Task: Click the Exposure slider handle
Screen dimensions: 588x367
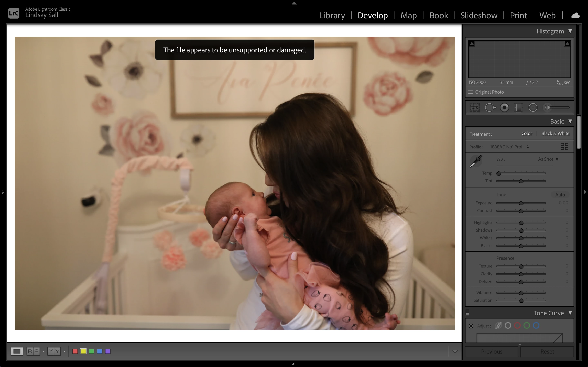Action: 521,203
